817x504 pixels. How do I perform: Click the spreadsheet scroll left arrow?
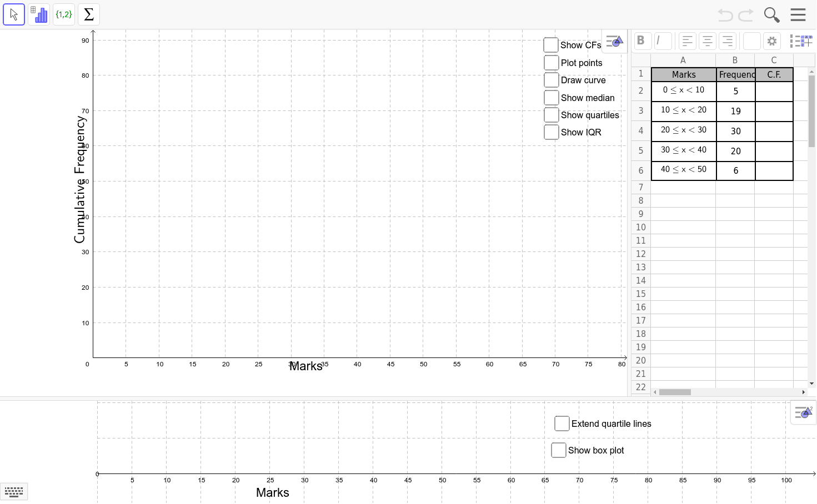pyautogui.click(x=655, y=392)
